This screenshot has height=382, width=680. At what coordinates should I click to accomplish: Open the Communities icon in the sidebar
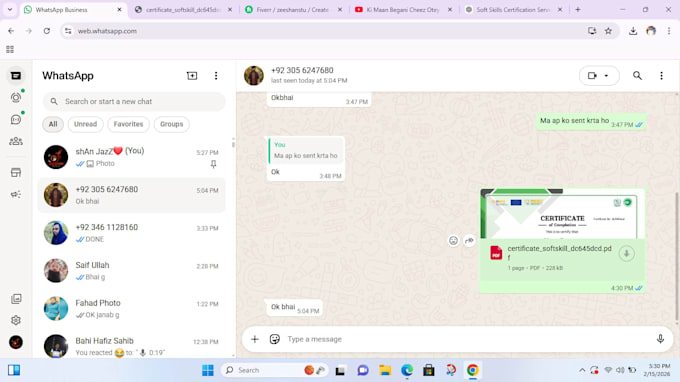[16, 141]
